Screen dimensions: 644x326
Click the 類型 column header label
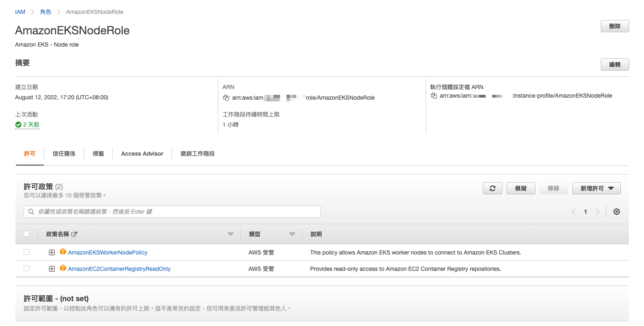(x=254, y=234)
